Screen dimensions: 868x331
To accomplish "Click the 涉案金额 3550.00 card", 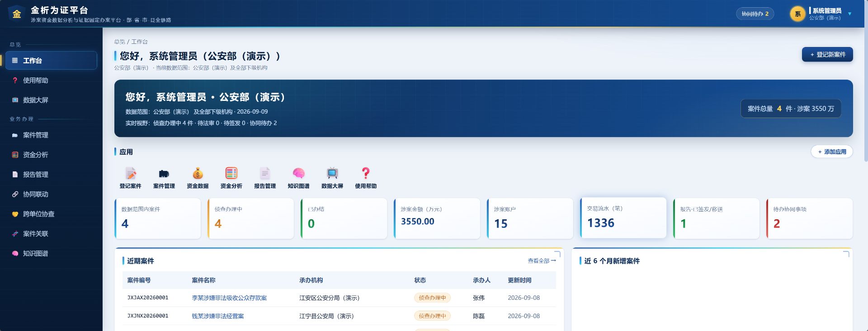I will click(x=437, y=218).
